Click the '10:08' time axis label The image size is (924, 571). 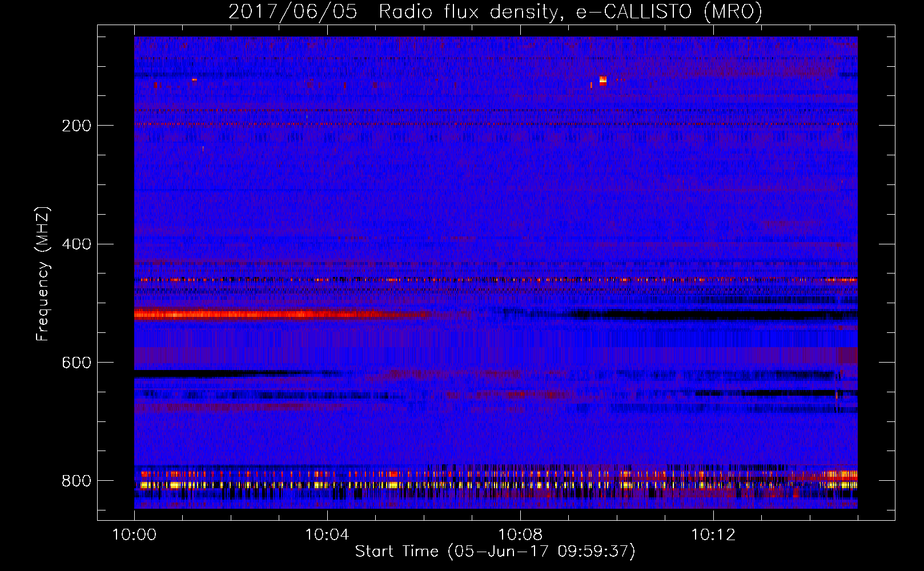click(520, 535)
